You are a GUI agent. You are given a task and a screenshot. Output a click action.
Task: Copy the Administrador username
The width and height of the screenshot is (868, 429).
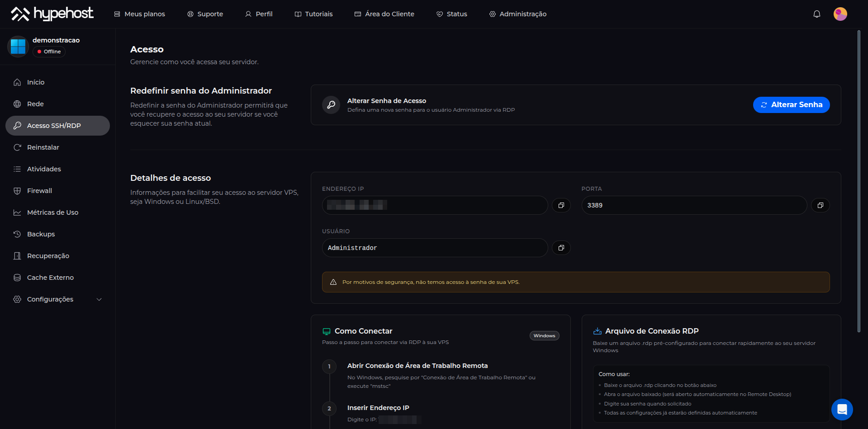click(561, 248)
